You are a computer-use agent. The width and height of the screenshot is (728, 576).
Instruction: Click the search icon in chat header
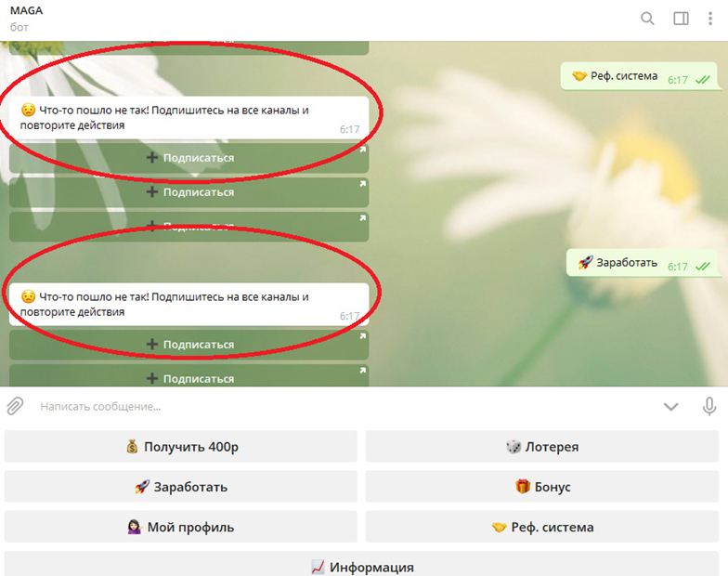[647, 19]
